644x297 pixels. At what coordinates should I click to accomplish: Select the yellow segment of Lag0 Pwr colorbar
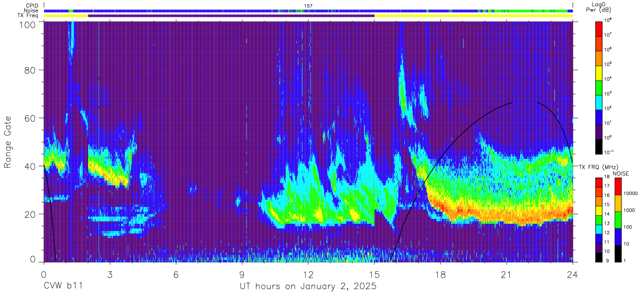pos(599,72)
